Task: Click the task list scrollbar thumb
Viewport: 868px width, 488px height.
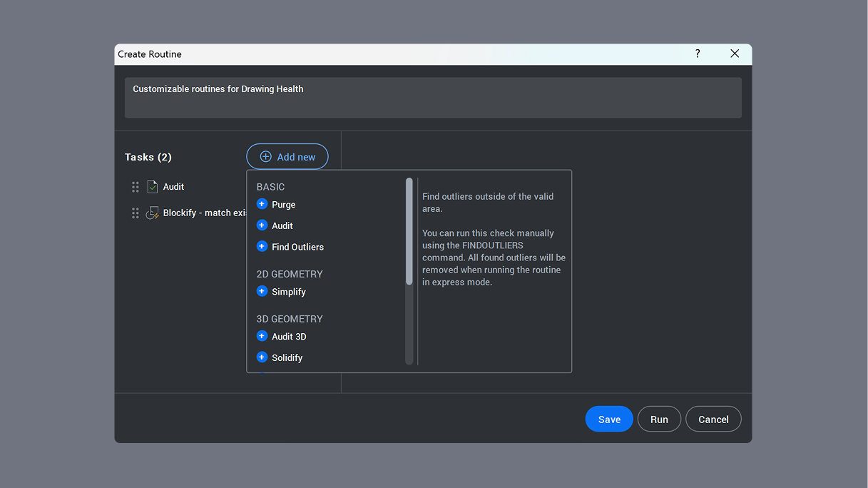Action: pos(409,231)
